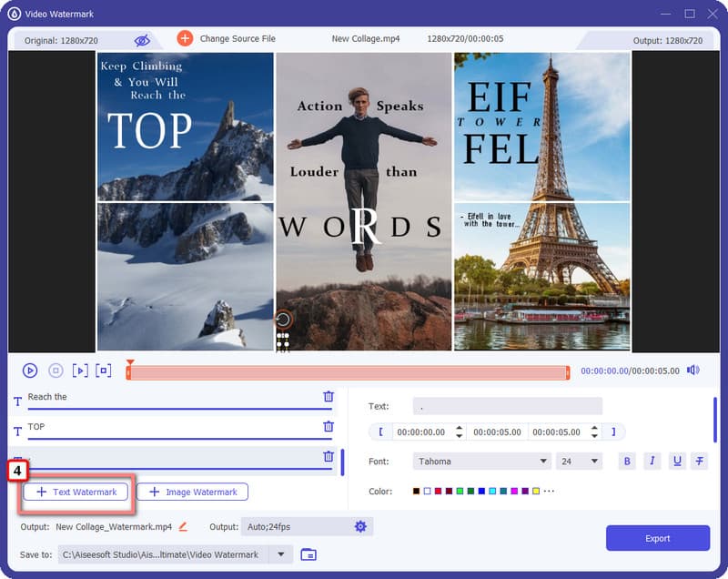This screenshot has height=579, width=728.
Task: Click watermark list vertical scrollbar
Action: pos(343,462)
